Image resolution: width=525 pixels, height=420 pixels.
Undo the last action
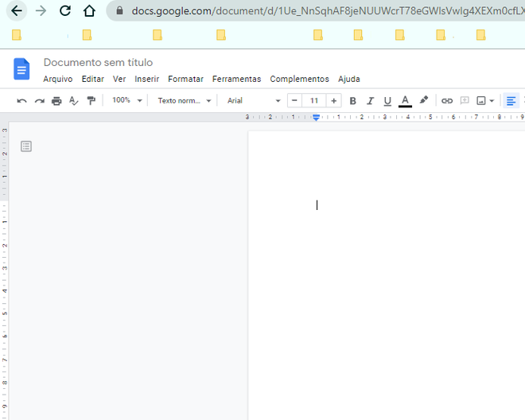click(21, 101)
